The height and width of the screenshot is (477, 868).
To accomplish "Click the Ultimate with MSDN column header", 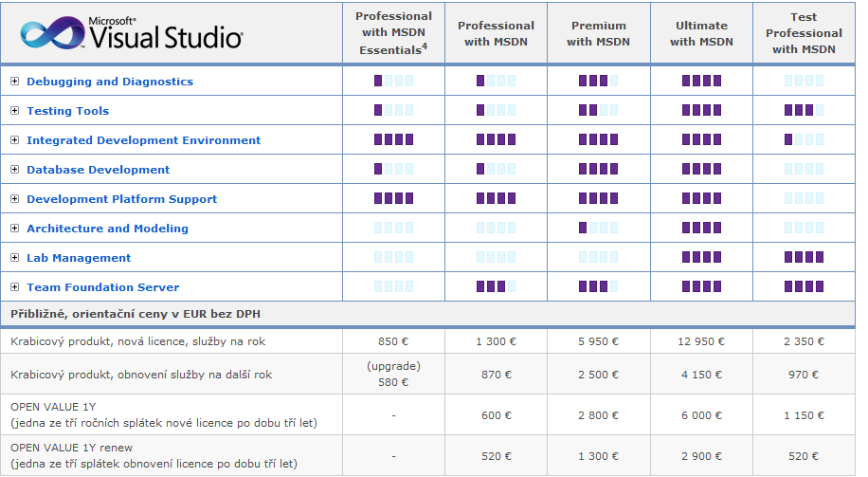I will (701, 33).
